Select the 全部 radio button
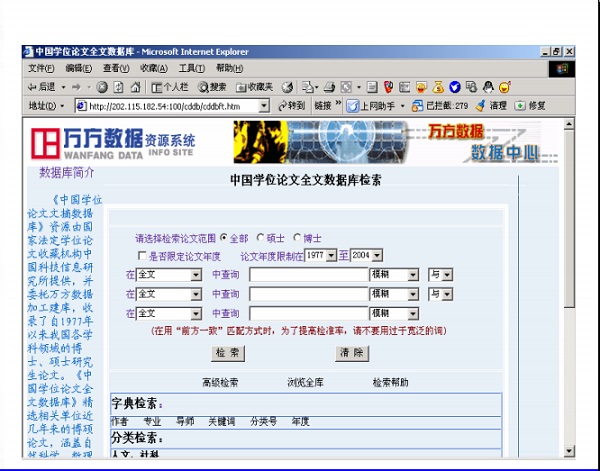Screen dimensions: 600x471 point(224,238)
